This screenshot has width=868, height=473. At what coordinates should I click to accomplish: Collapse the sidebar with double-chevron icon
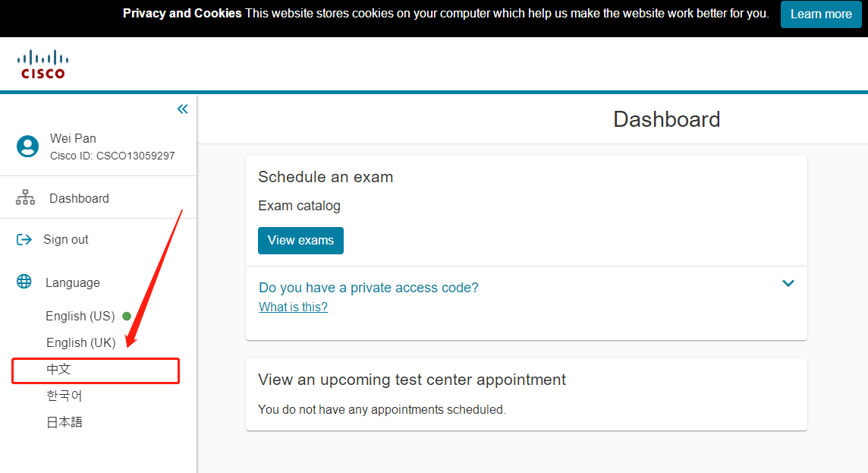point(182,109)
